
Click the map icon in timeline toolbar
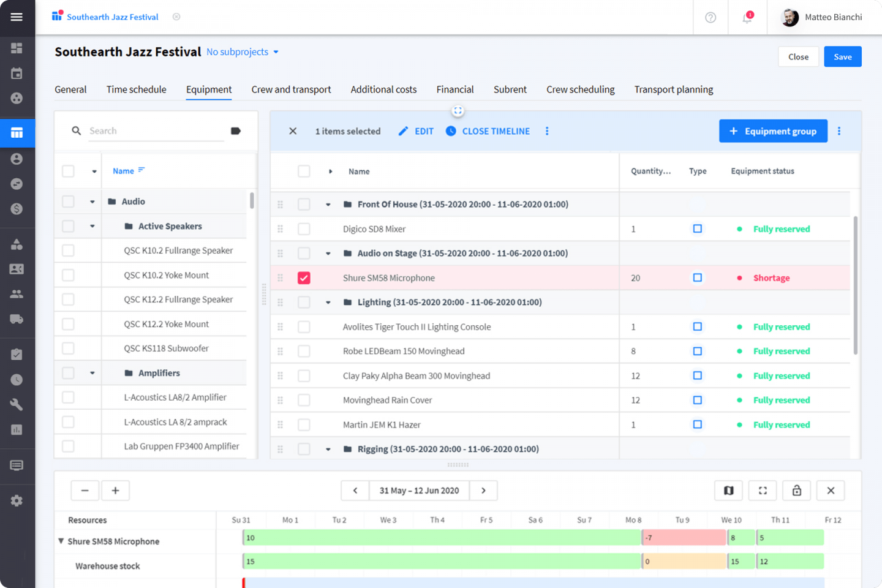point(728,491)
